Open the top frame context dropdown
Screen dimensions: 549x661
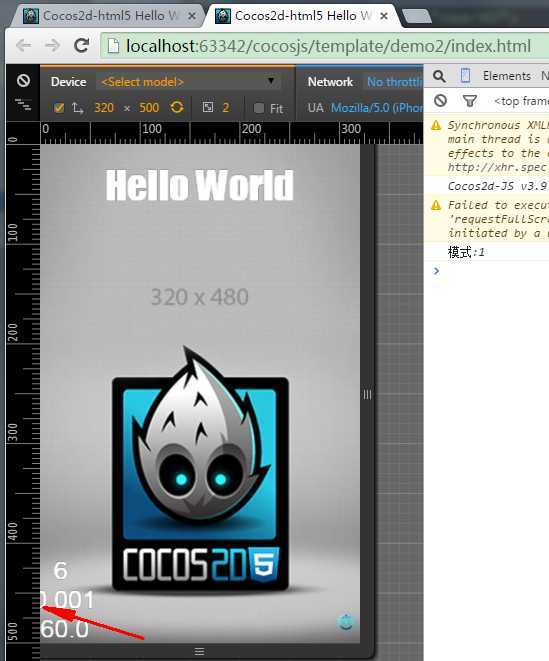pos(521,101)
